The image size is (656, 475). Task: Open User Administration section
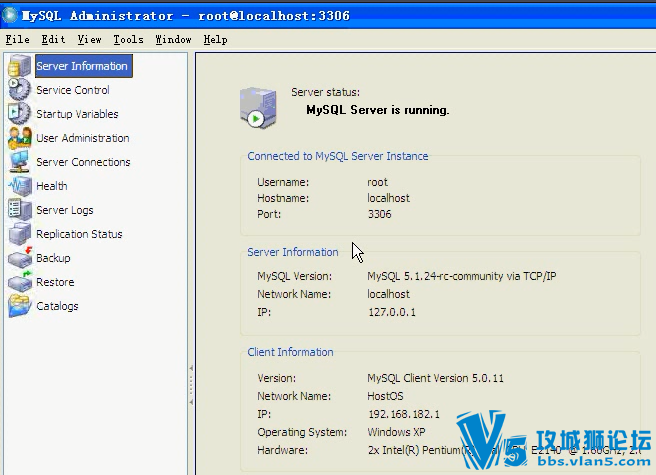(83, 138)
